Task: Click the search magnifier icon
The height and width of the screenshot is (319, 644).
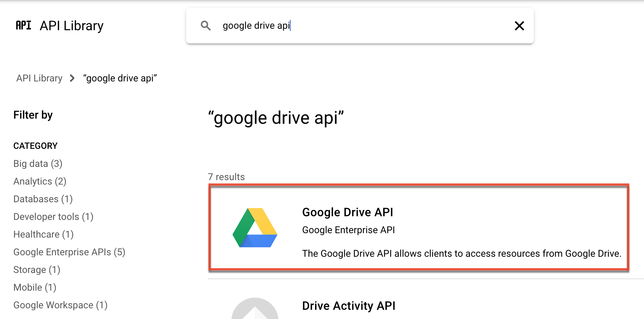Action: pyautogui.click(x=206, y=25)
